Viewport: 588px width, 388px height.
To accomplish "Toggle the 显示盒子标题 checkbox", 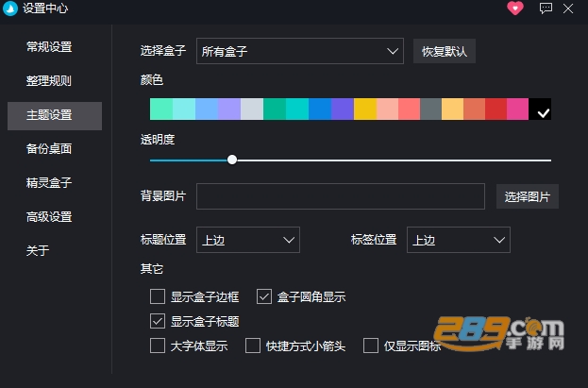I will coord(158,321).
